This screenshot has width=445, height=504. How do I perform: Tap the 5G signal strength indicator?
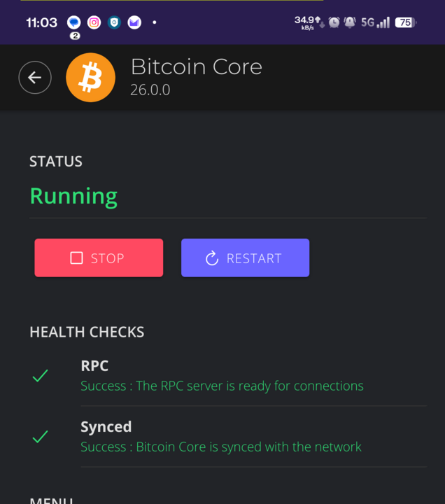pyautogui.click(x=375, y=22)
